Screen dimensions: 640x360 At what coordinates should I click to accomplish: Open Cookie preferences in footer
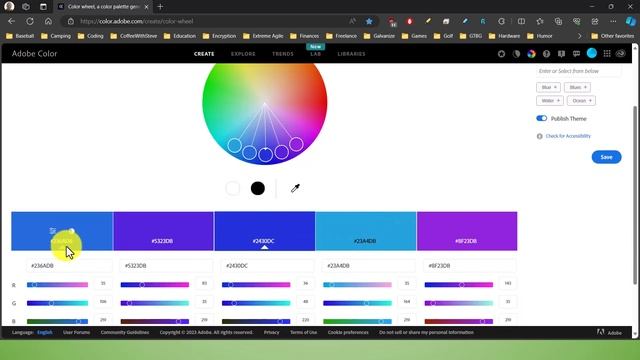coord(348,332)
